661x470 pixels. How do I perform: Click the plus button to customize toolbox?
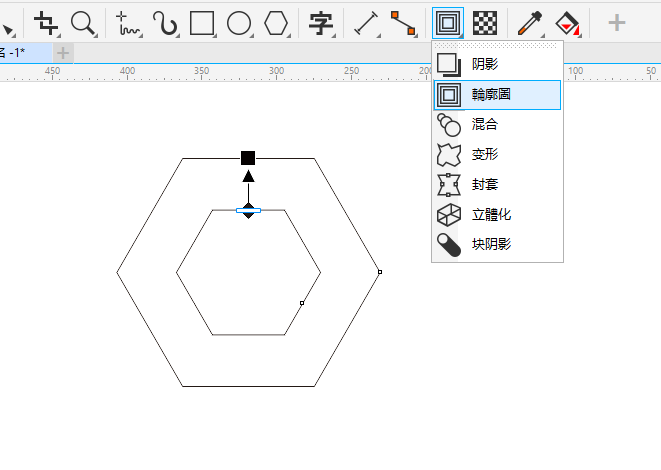[x=616, y=23]
